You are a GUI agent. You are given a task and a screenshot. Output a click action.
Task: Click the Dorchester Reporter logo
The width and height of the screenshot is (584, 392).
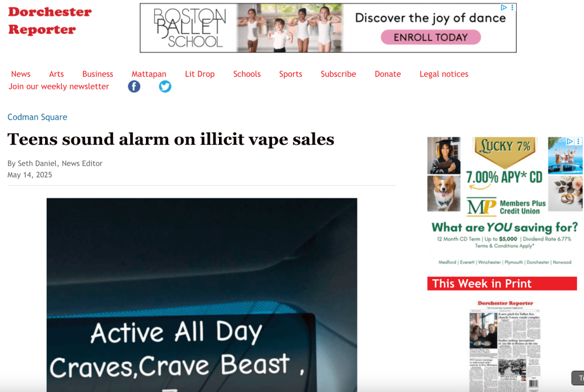pyautogui.click(x=50, y=21)
